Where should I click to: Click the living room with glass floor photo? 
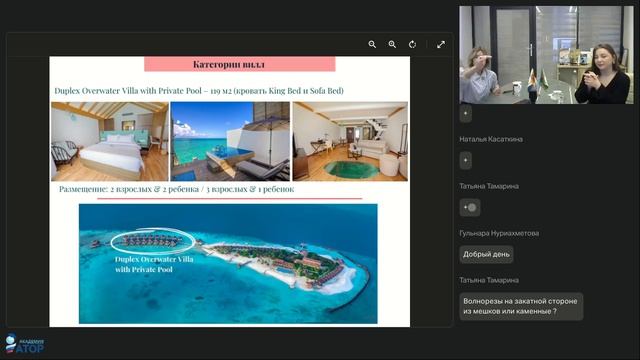(350, 141)
